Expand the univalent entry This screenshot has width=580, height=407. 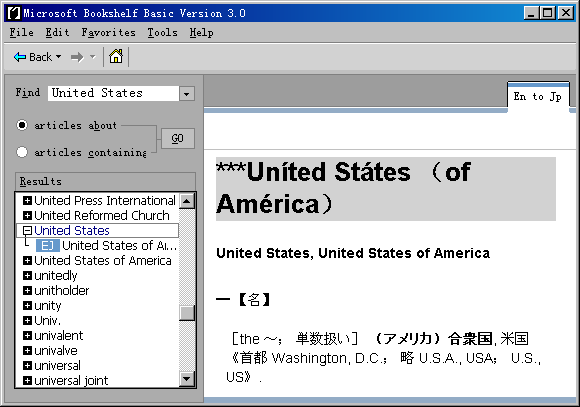pos(27,336)
